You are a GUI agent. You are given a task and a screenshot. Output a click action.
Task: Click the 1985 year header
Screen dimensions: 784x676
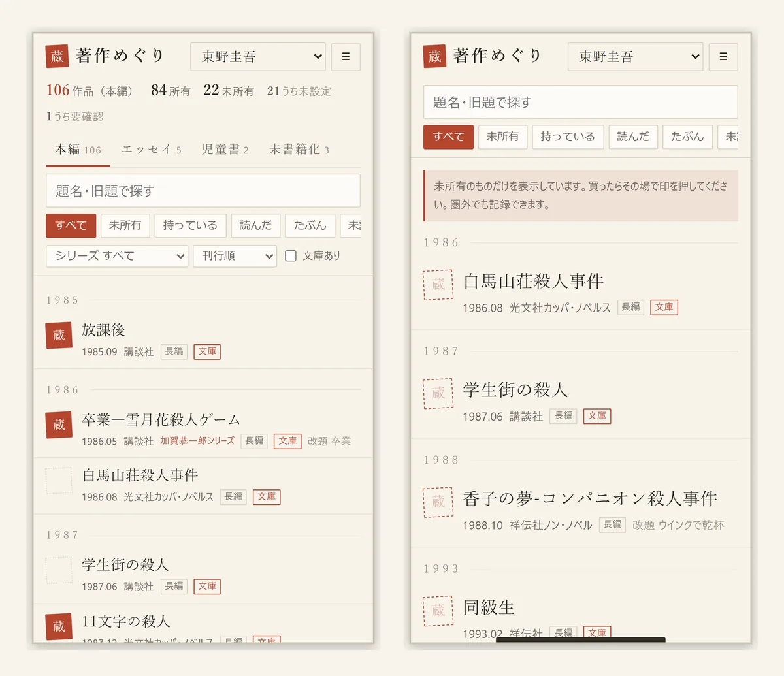(62, 300)
